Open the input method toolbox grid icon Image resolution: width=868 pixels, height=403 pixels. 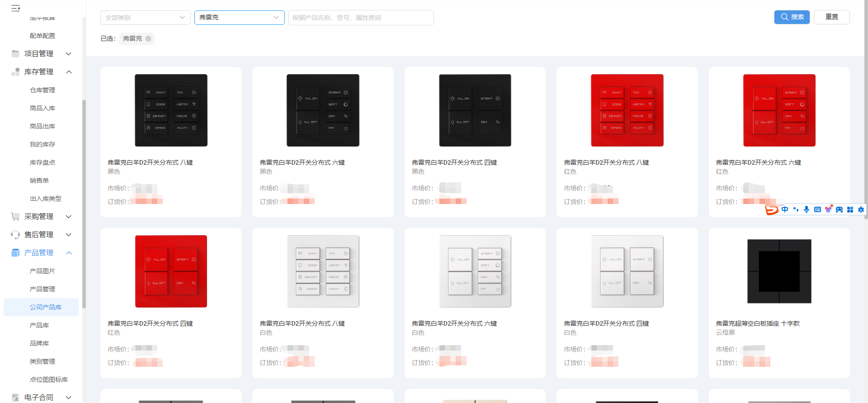coord(850,209)
